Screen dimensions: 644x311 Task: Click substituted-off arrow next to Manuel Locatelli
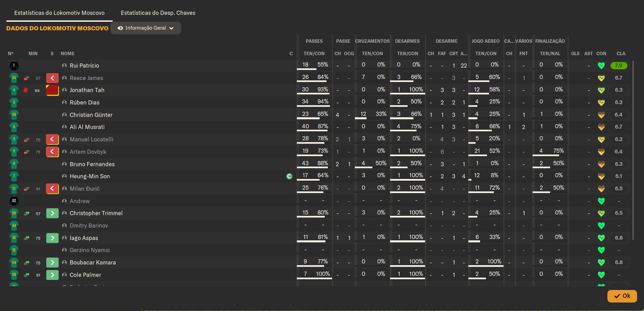[x=27, y=140]
